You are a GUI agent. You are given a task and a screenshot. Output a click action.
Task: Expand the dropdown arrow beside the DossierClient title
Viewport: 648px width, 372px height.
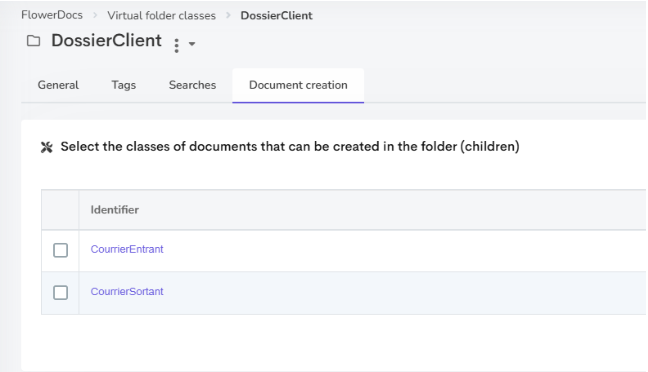point(192,43)
